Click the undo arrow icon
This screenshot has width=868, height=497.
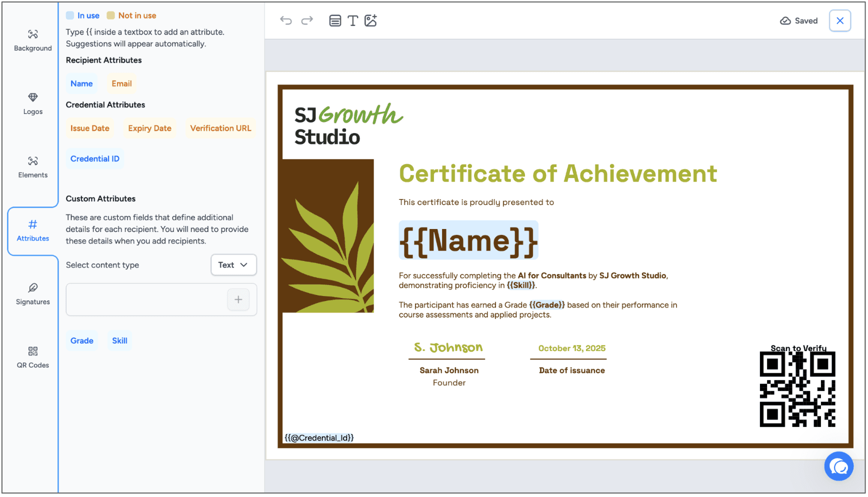(x=286, y=20)
